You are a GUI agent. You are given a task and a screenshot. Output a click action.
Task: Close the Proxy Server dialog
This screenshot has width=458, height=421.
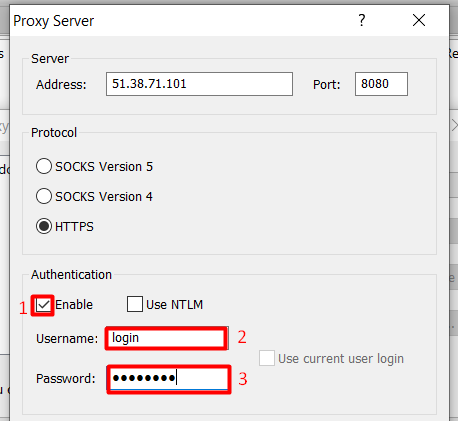coord(419,20)
